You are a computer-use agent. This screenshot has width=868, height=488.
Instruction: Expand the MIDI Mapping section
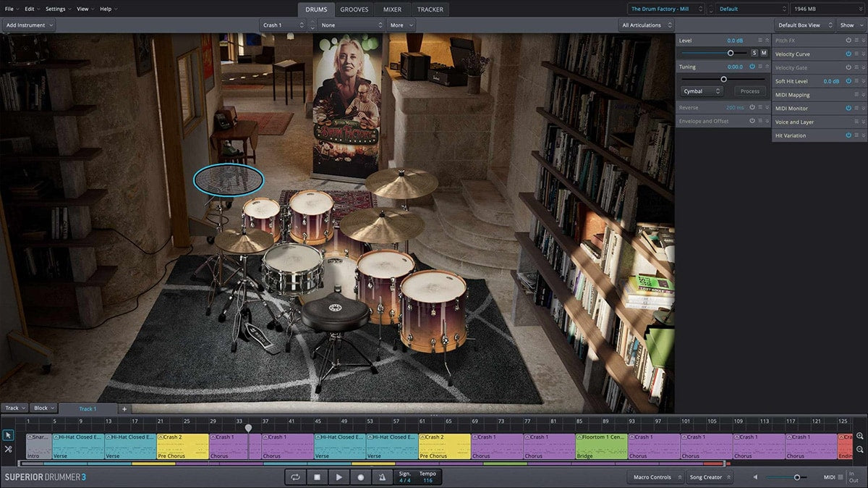click(863, 95)
